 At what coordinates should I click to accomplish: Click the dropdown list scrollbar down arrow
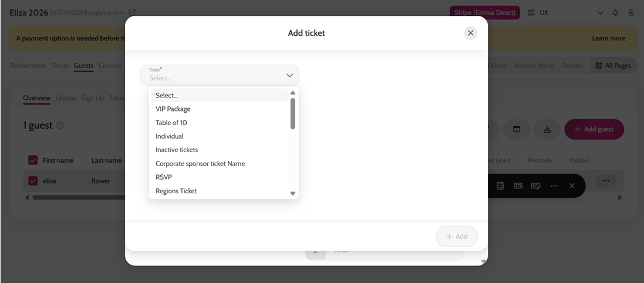(293, 193)
